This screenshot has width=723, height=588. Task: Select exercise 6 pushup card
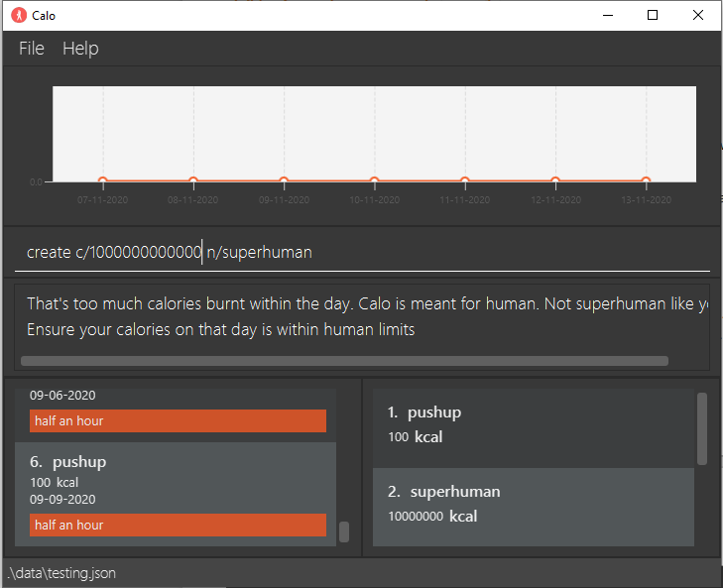pos(176,494)
